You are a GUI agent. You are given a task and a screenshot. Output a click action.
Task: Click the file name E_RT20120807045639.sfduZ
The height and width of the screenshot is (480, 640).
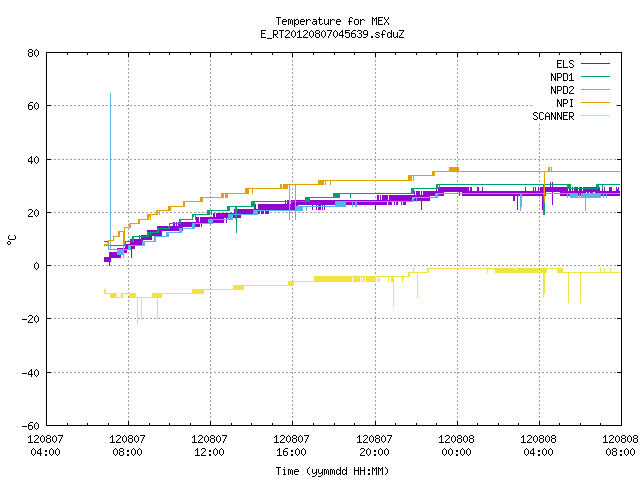[x=332, y=34]
